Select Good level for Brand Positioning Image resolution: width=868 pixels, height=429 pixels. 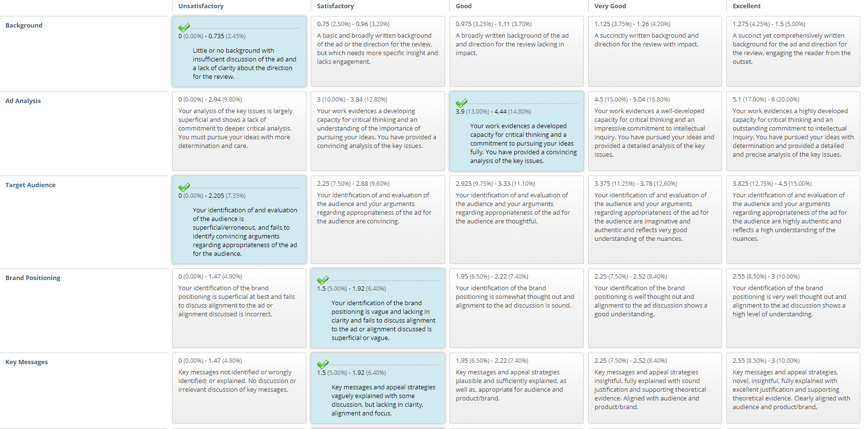click(516, 309)
